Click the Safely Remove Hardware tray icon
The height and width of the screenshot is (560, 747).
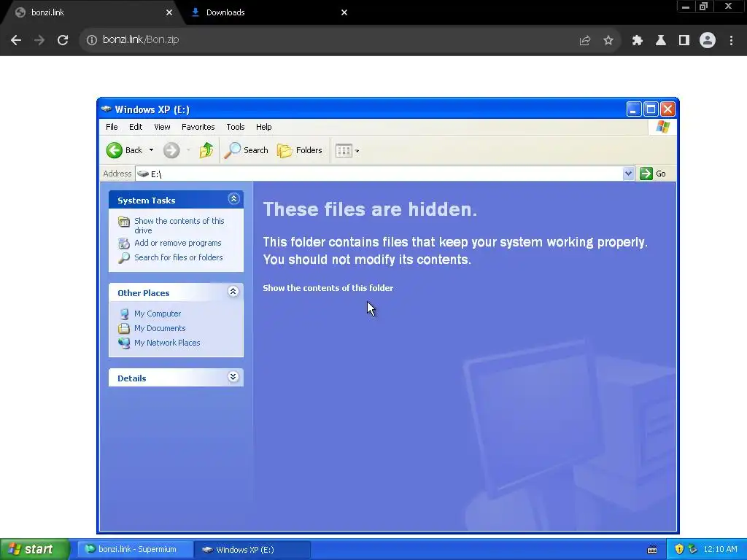[692, 550]
